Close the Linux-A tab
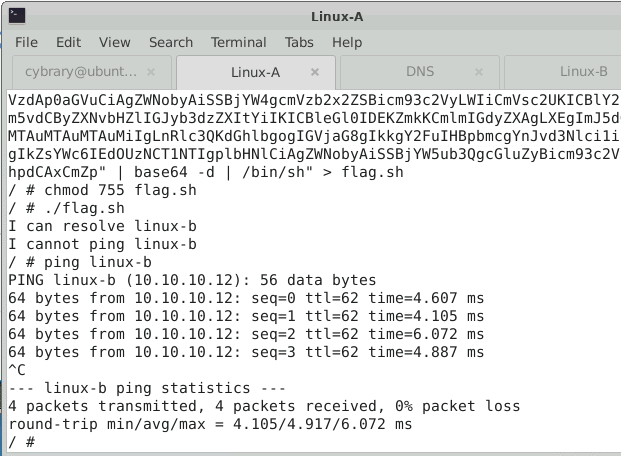The height and width of the screenshot is (456, 621). tap(316, 72)
